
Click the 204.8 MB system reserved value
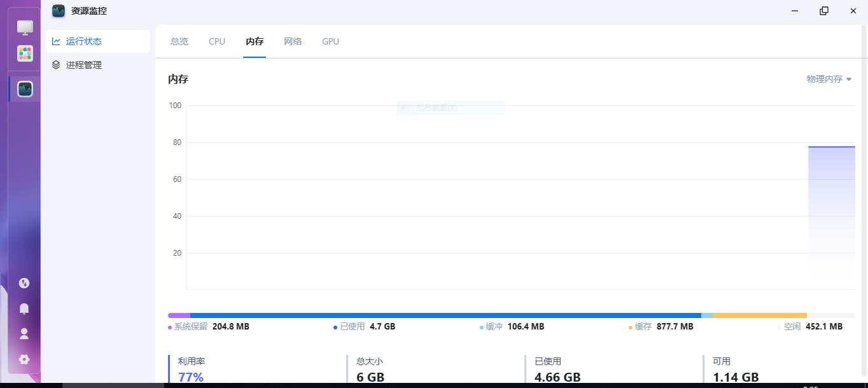(x=230, y=326)
